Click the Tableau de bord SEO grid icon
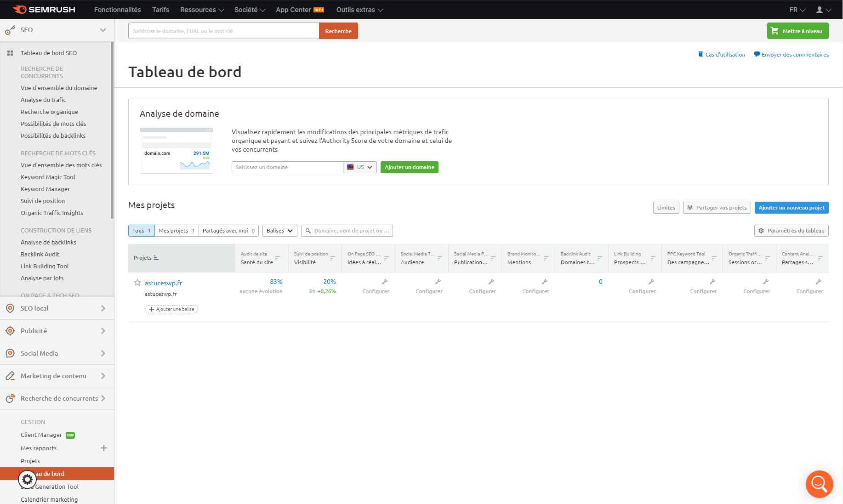The height and width of the screenshot is (504, 843). point(10,53)
